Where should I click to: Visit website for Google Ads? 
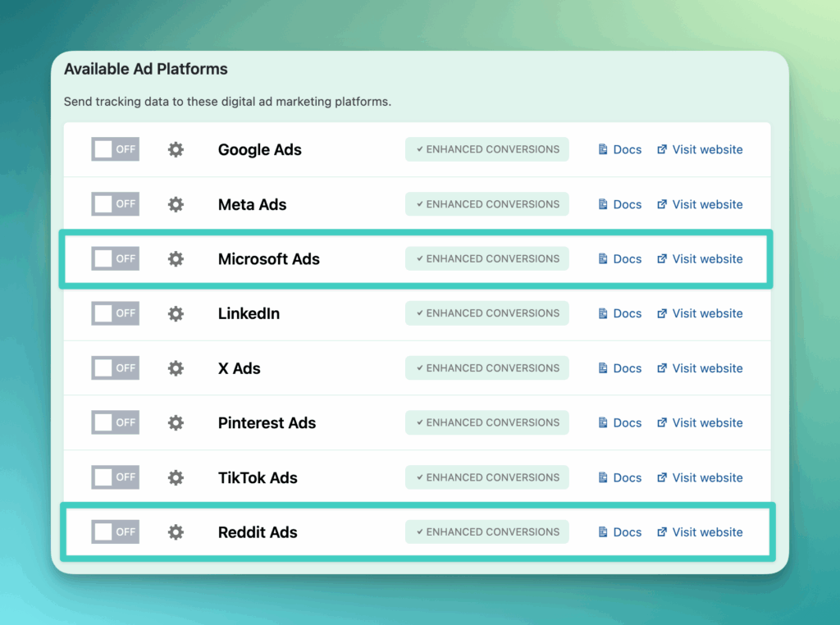pos(700,149)
